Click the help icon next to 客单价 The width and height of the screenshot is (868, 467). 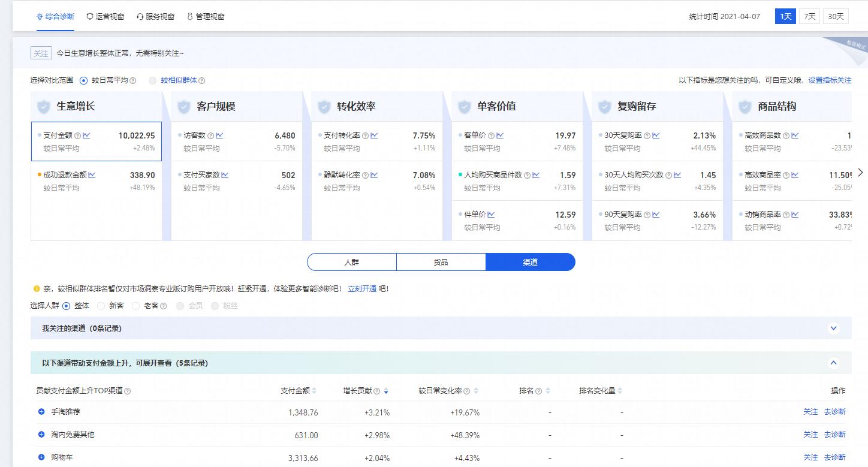(x=491, y=135)
